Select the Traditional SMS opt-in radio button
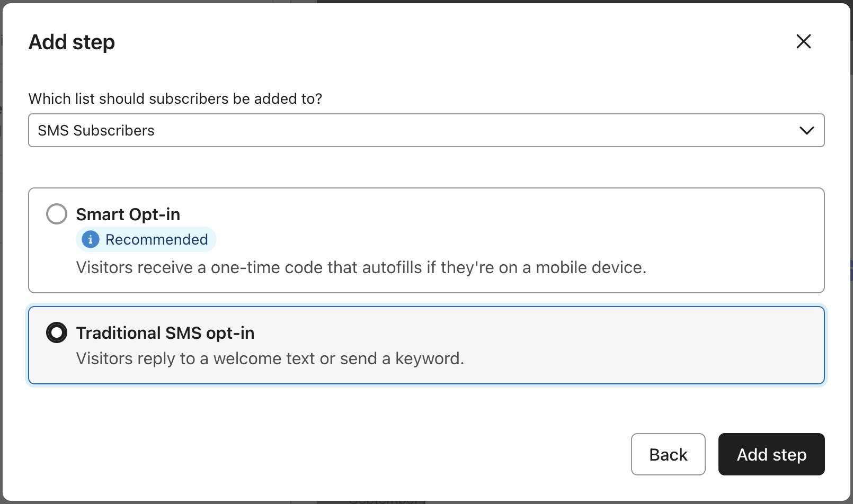The height and width of the screenshot is (504, 853). coord(56,332)
